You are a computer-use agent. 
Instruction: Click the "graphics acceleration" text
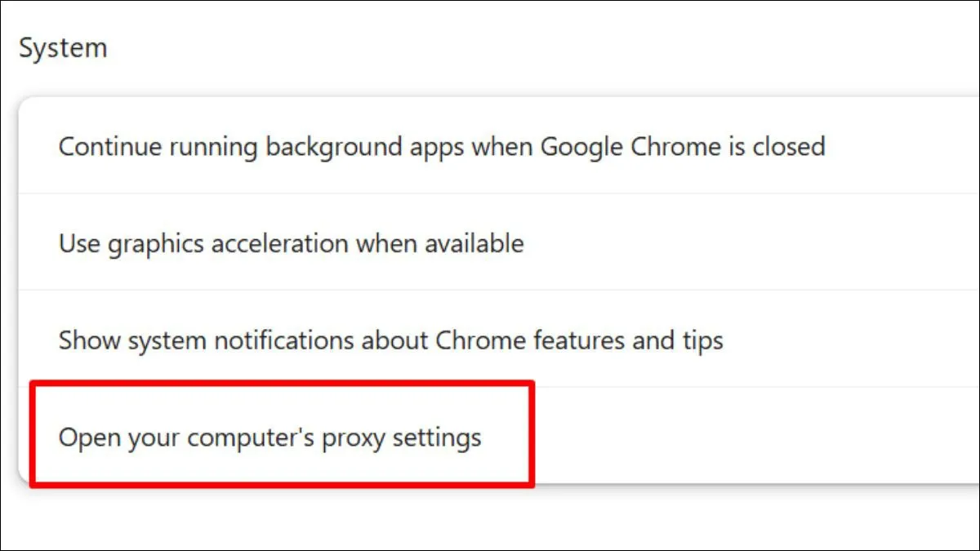pos(231,243)
